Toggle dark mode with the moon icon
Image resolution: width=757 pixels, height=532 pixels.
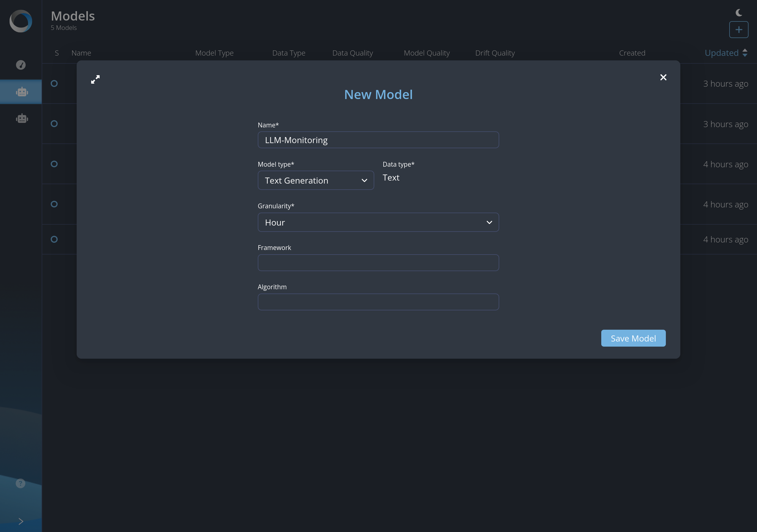coord(739,13)
